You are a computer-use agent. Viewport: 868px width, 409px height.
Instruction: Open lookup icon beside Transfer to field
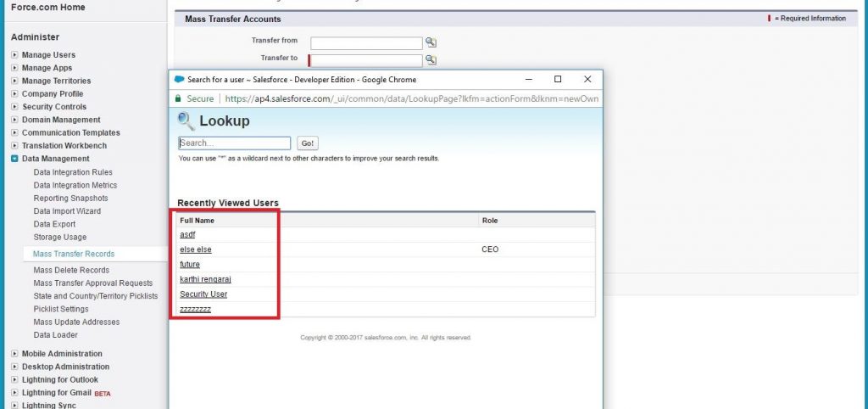point(431,60)
